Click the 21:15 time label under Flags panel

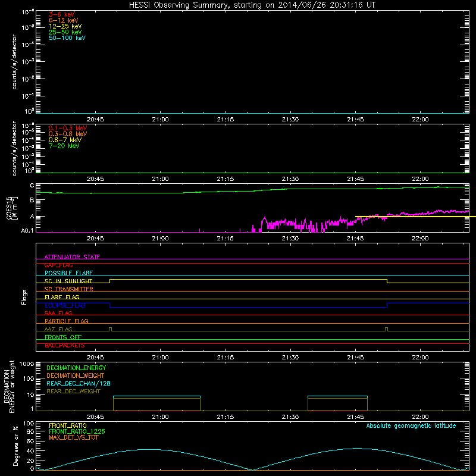[x=226, y=358]
